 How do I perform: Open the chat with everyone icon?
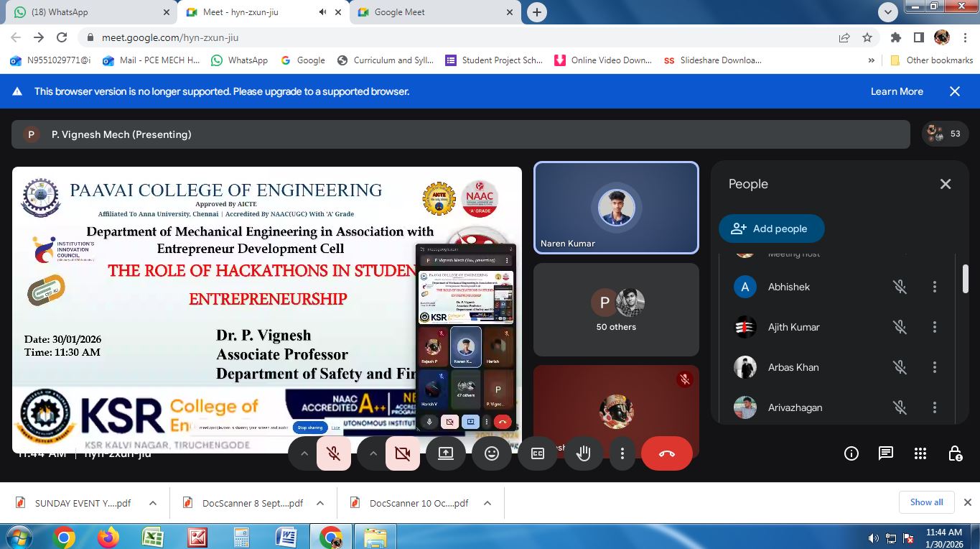coord(886,453)
